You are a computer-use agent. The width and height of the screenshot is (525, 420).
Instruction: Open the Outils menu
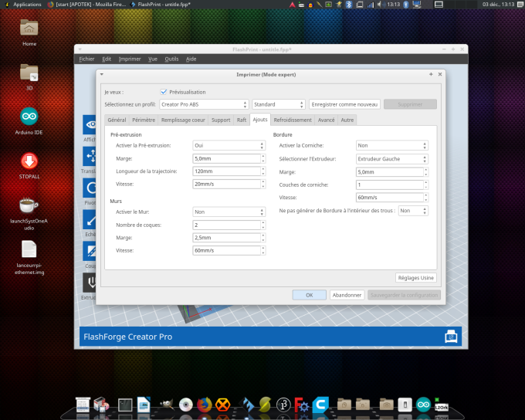171,59
